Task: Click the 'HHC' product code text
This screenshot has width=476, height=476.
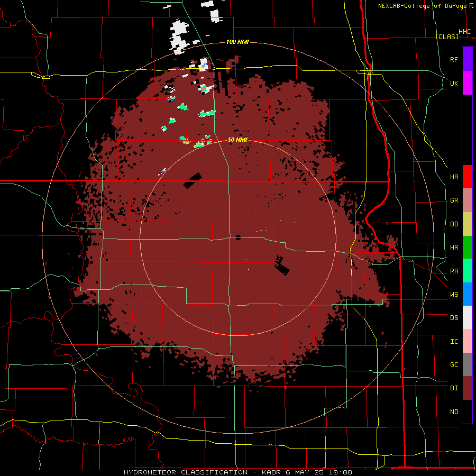Action: point(465,32)
